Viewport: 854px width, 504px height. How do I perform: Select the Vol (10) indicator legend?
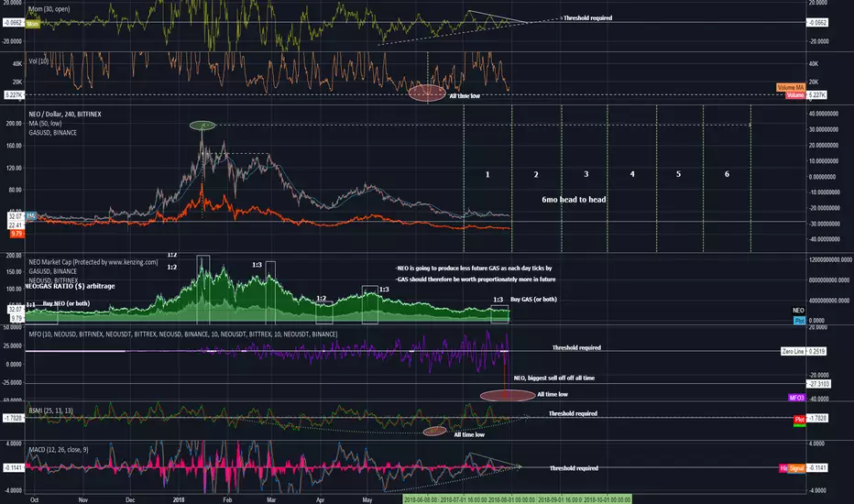38,61
